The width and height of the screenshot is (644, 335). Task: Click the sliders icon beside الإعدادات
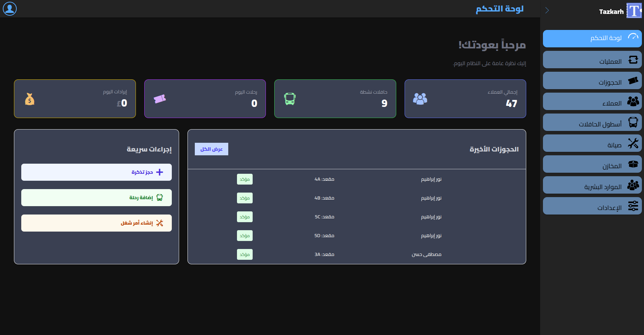(x=633, y=206)
